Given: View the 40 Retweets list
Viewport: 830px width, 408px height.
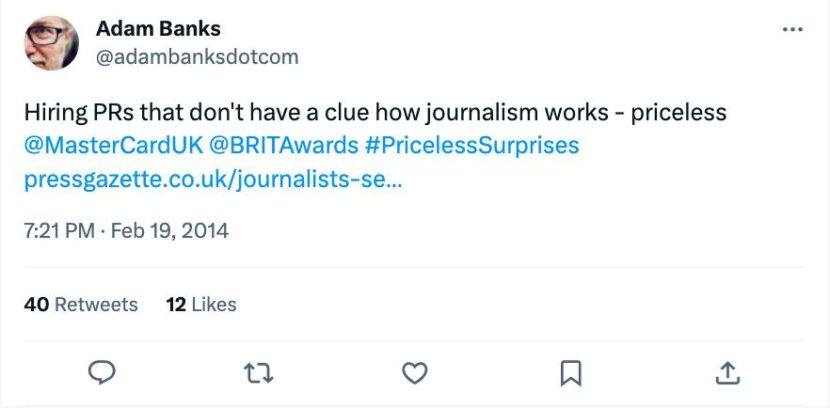Looking at the screenshot, I should pyautogui.click(x=81, y=304).
